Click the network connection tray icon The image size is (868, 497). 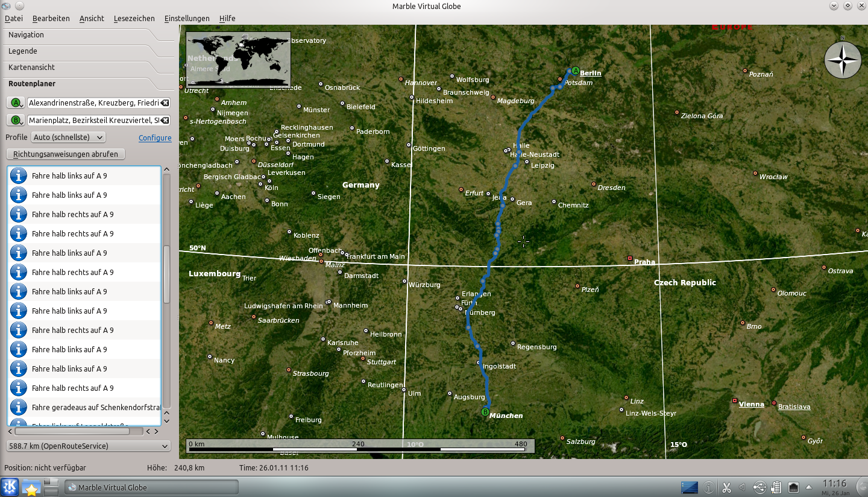[793, 487]
